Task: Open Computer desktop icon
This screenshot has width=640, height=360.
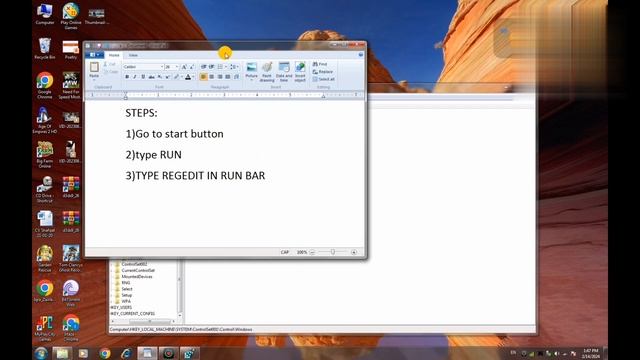Action: click(44, 14)
